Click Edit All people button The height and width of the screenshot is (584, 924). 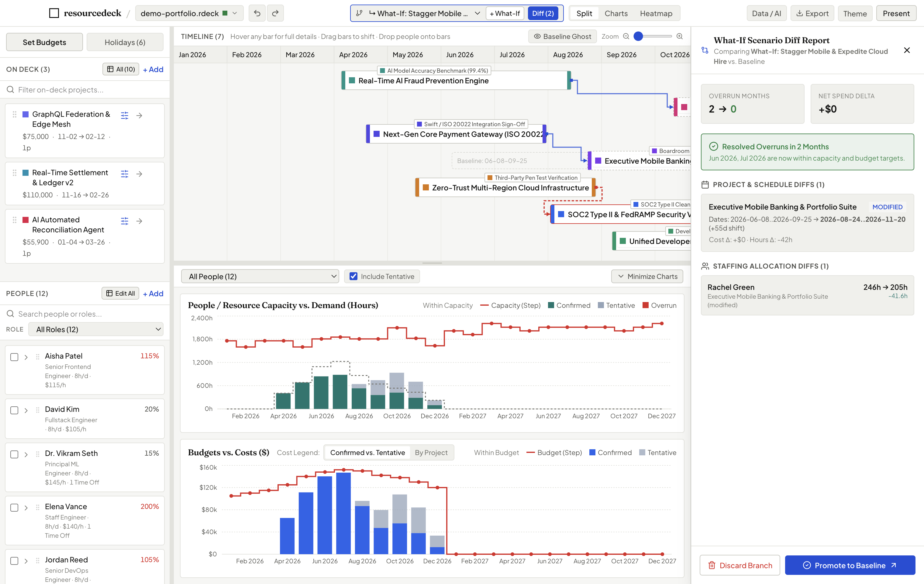pyautogui.click(x=120, y=293)
